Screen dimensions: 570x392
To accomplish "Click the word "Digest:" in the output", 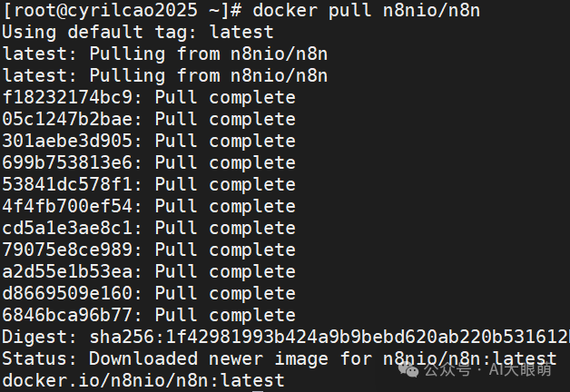I will tap(39, 338).
